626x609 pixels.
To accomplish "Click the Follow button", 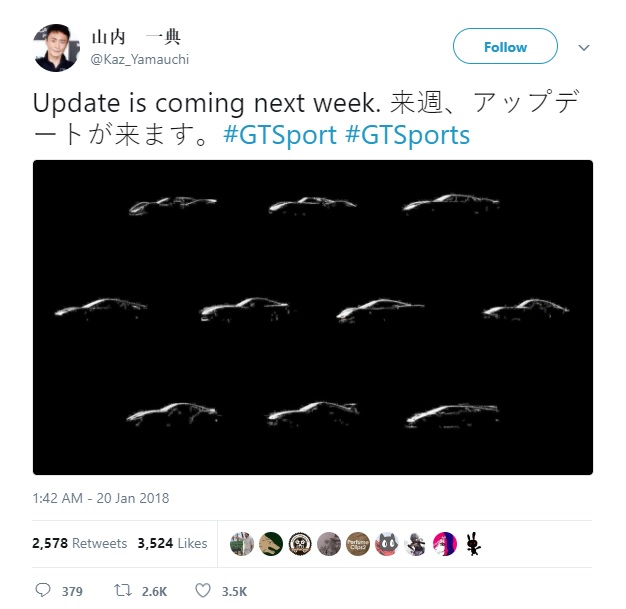I will 505,46.
